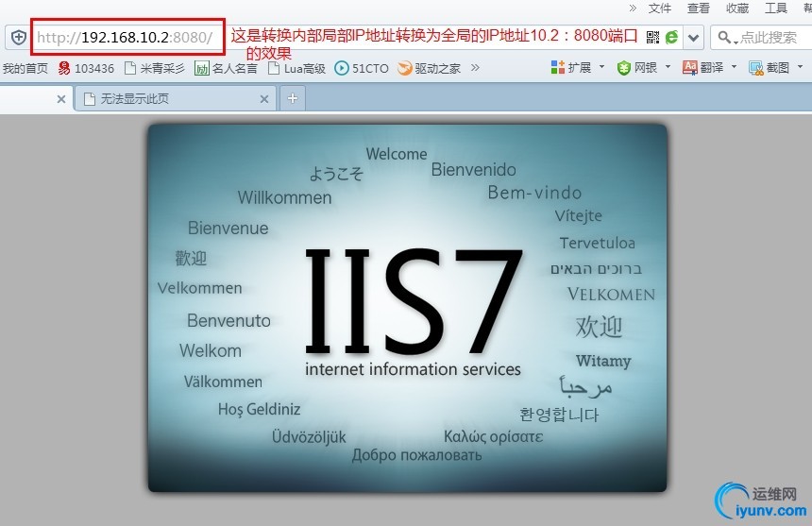The image size is (812, 526).
Task: Click the 51CTO bookmark play-circle icon
Action: pos(341,68)
